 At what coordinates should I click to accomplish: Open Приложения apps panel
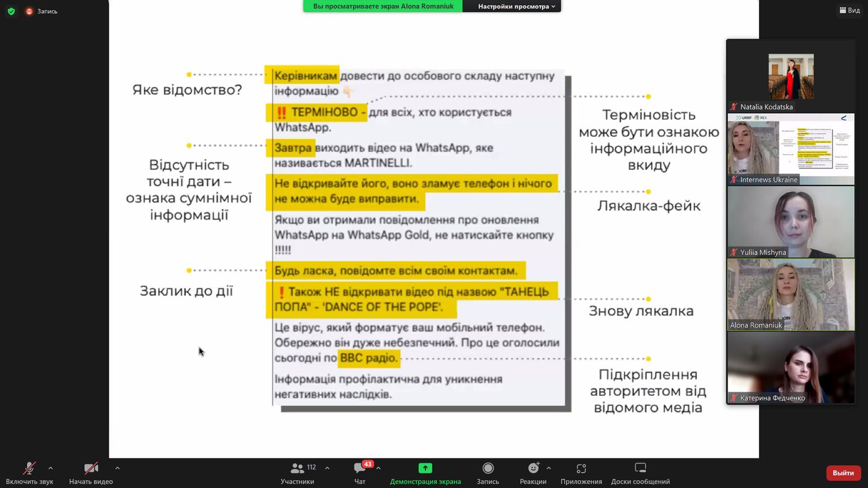(581, 473)
